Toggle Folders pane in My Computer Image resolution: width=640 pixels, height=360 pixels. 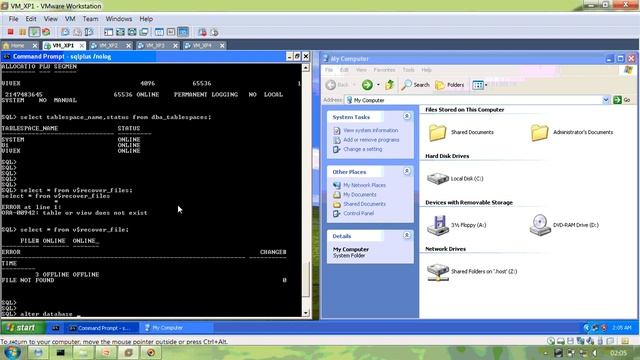coord(450,84)
